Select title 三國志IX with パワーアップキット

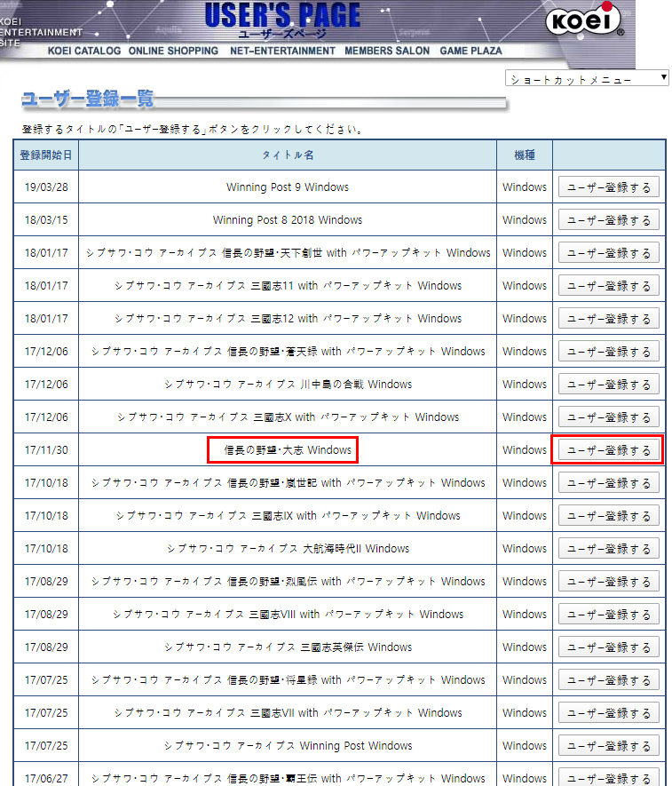coord(289,516)
